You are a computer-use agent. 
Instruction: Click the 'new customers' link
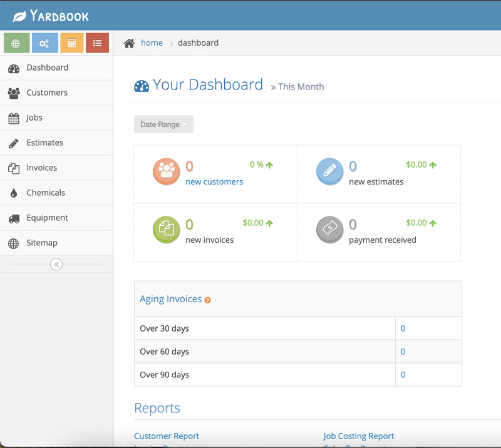coord(214,181)
